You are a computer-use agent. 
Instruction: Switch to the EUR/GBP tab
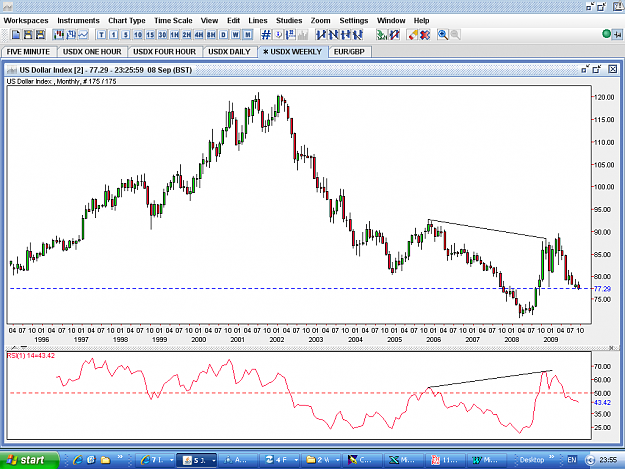(x=349, y=52)
